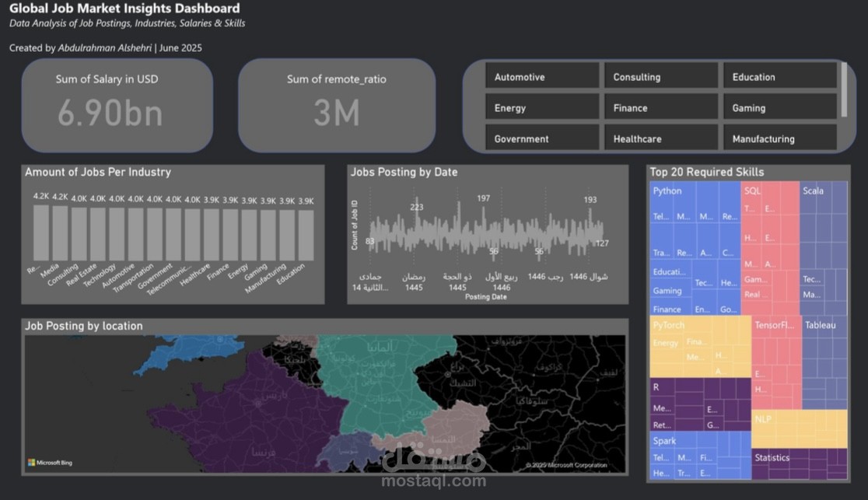Select the Government bar in jobs chart

pos(173,234)
